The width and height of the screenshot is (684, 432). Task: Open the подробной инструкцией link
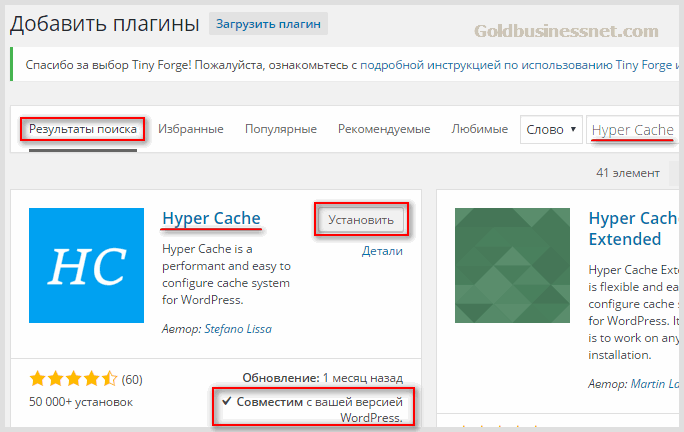coord(430,65)
